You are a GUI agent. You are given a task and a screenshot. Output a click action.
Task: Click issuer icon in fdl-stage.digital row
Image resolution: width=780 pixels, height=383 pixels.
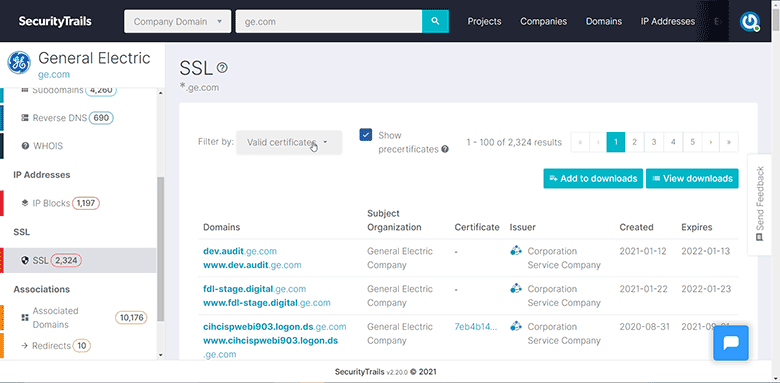pyautogui.click(x=516, y=288)
